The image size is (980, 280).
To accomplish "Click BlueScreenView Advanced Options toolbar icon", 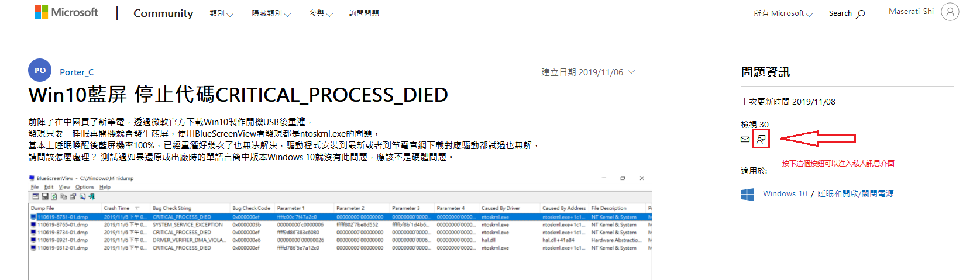I will (36, 196).
